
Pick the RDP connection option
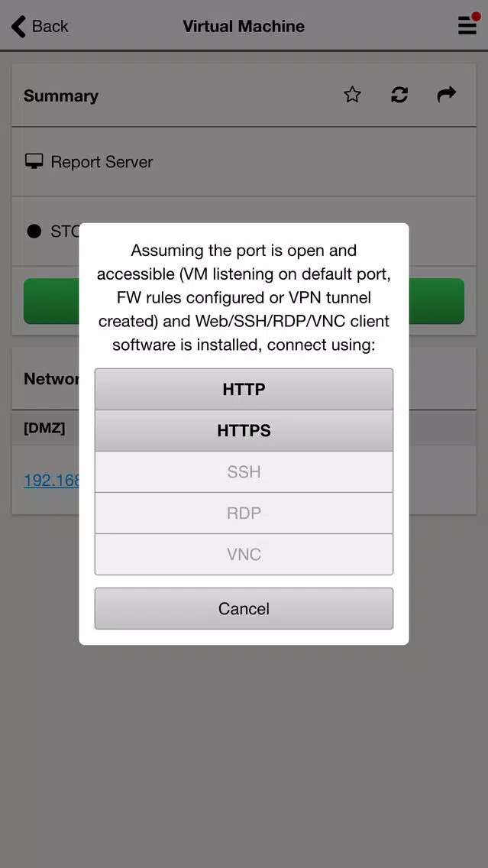(244, 513)
